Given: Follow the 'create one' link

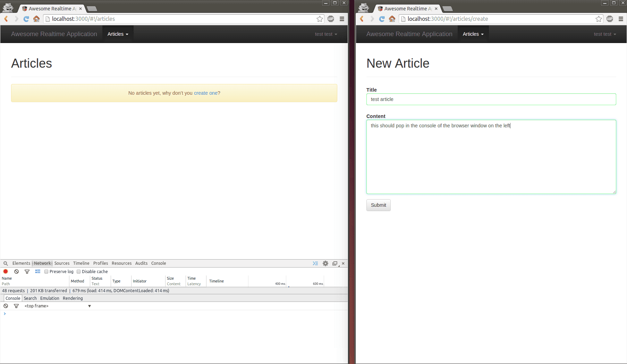Looking at the screenshot, I should [205, 93].
